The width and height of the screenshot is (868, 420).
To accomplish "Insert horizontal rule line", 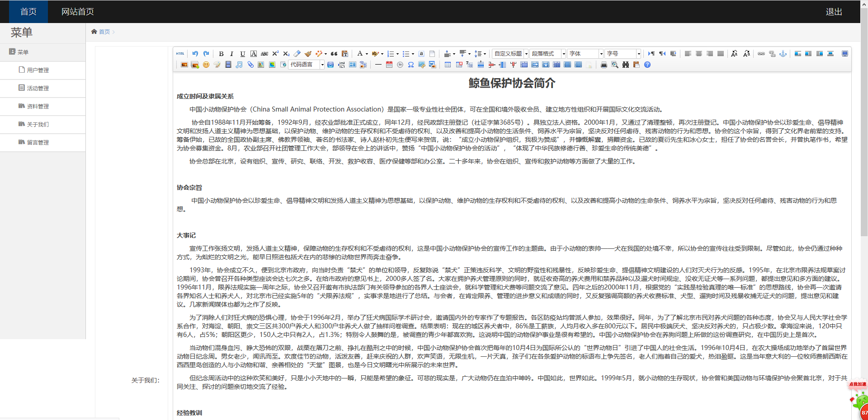I will pos(378,65).
